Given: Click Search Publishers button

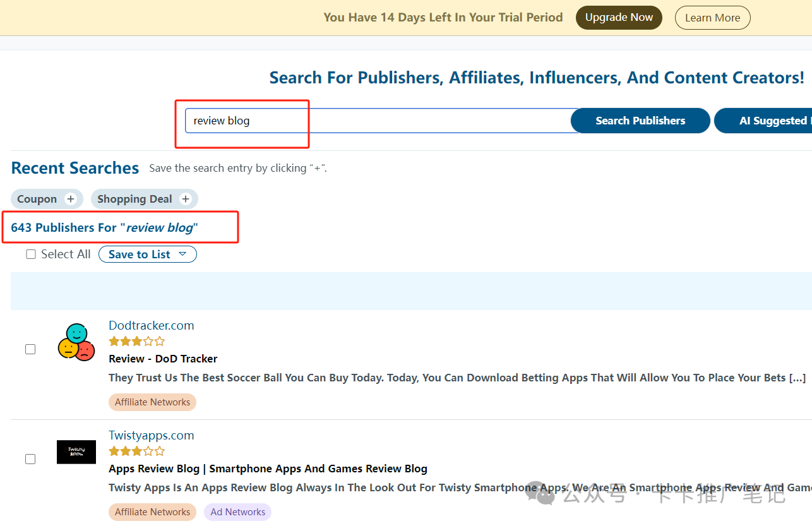Looking at the screenshot, I should pos(640,121).
